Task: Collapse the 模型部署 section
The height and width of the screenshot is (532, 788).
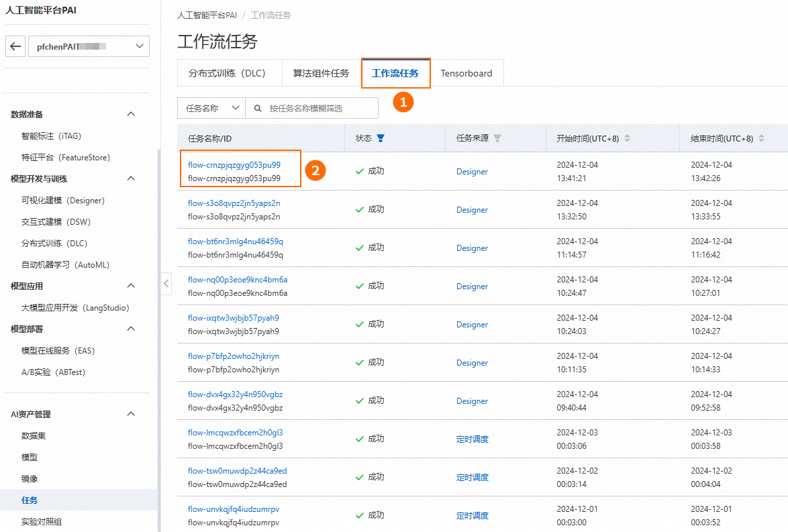Action: 131,329
